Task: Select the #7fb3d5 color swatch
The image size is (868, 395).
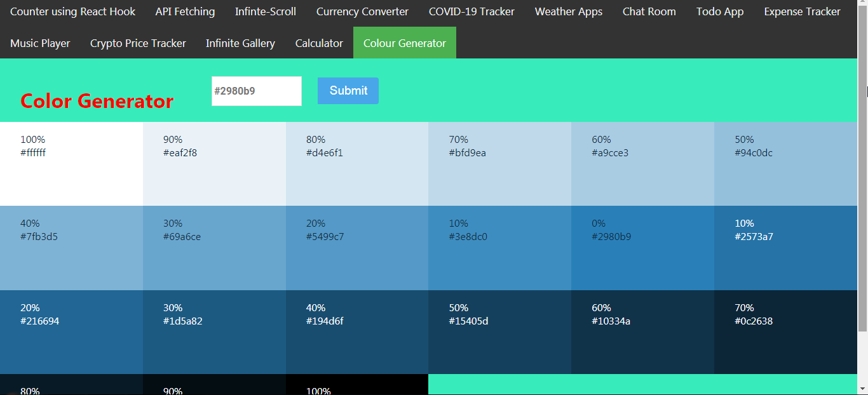Action: pos(71,248)
